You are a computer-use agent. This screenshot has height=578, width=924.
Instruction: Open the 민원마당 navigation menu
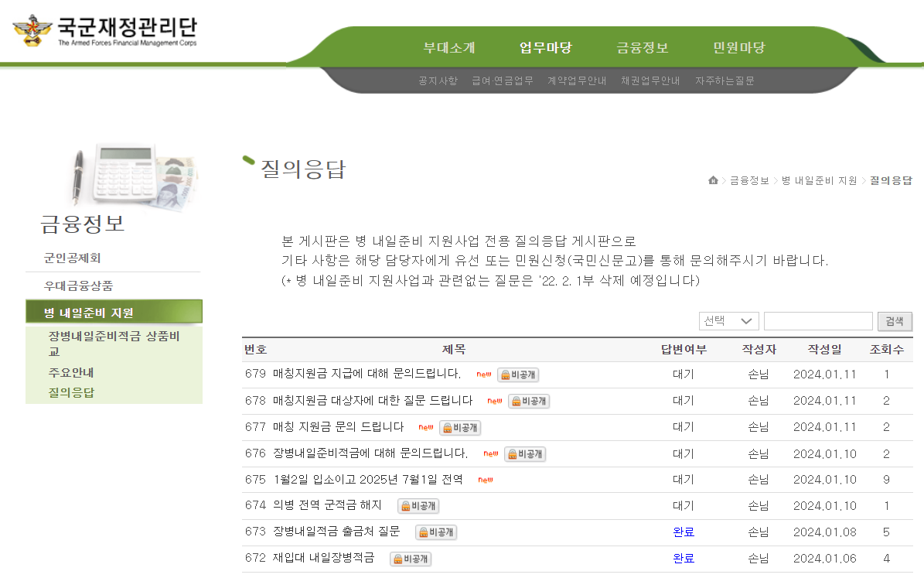pos(738,47)
